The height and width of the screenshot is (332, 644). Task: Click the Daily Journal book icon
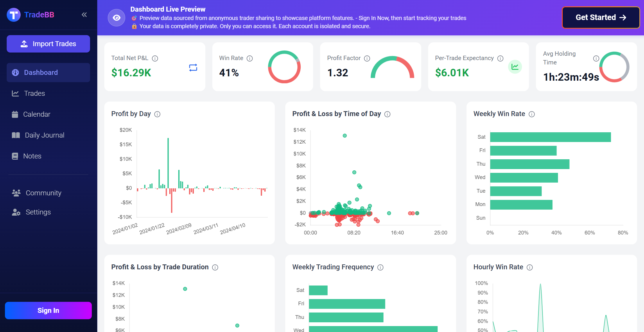pos(16,135)
